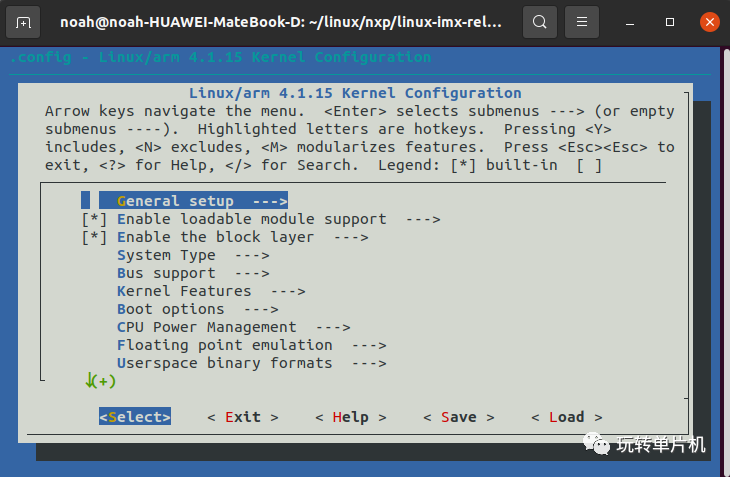The height and width of the screenshot is (477, 730).
Task: Toggle Enable the block layer checkbox
Action: point(95,237)
